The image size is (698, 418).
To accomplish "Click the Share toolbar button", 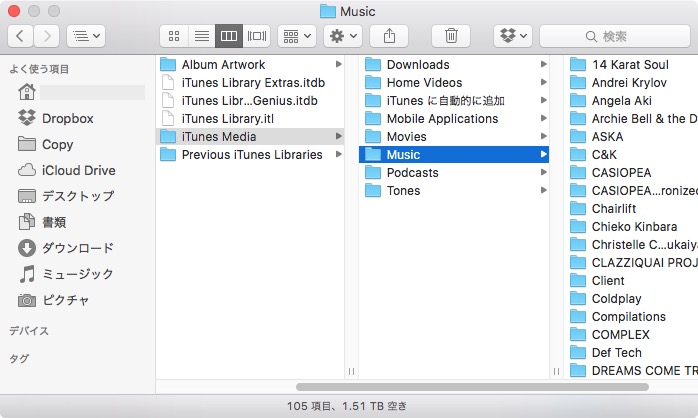I will pyautogui.click(x=389, y=36).
